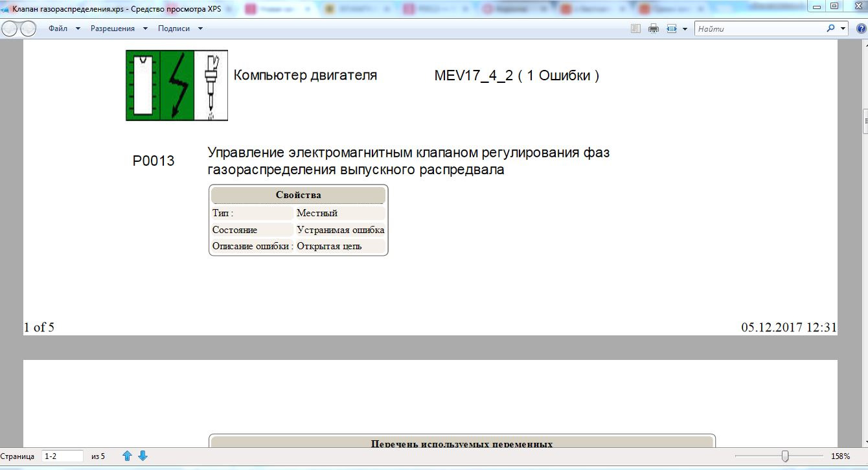The image size is (868, 470).
Task: Go to previous page with up arrow
Action: [x=127, y=456]
